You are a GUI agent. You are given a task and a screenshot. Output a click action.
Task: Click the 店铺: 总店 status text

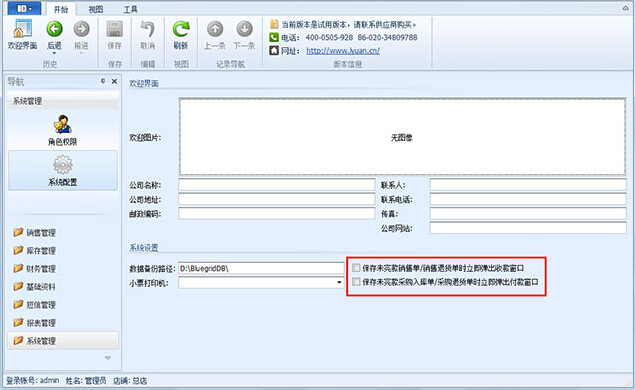130,380
